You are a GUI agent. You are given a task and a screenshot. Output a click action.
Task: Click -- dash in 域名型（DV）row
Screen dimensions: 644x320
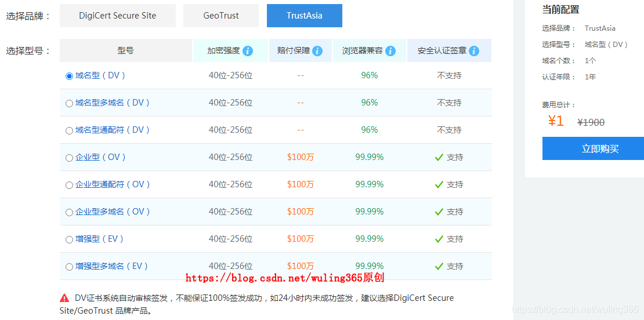tap(300, 75)
